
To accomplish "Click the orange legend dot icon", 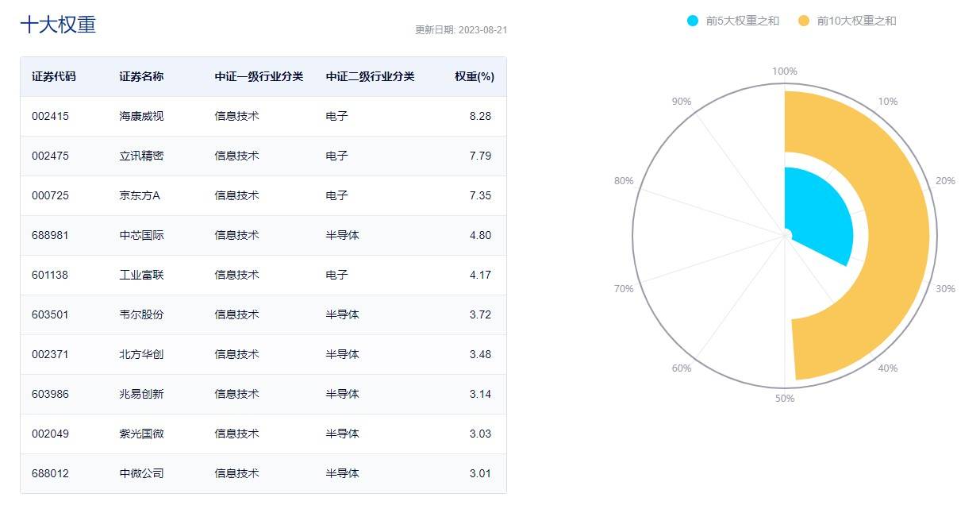I will point(804,21).
